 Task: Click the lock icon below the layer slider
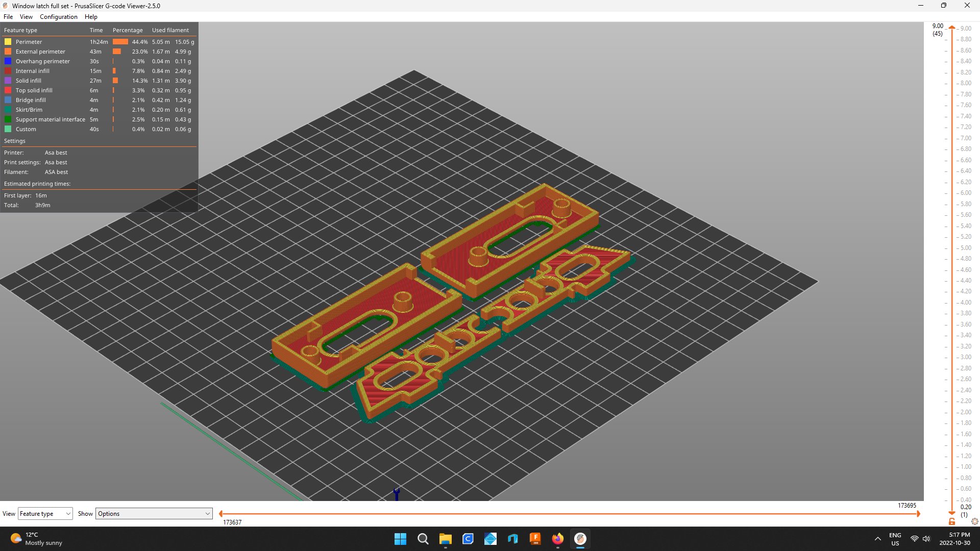click(951, 522)
